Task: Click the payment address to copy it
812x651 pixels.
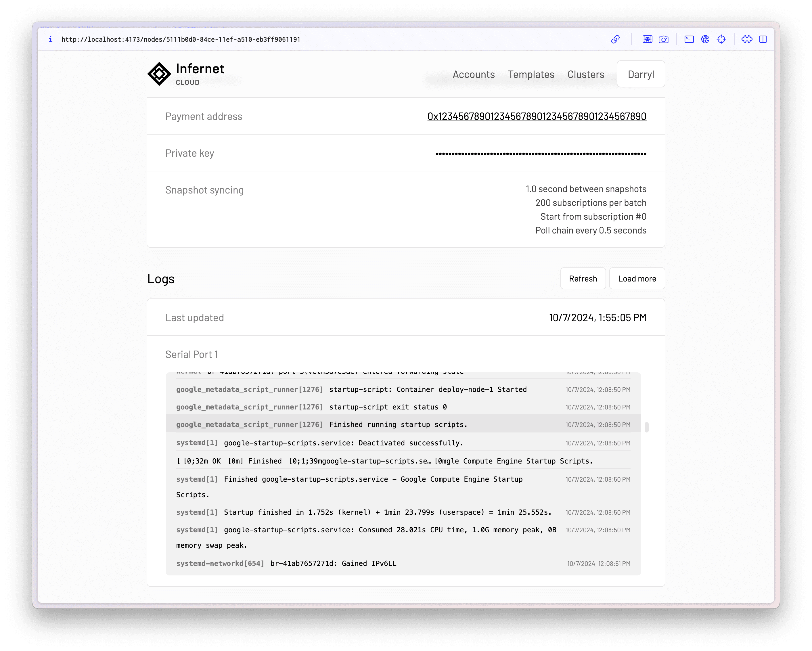Action: (x=537, y=116)
